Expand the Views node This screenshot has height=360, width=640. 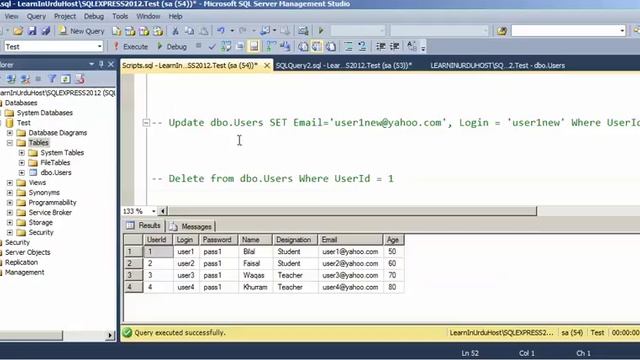click(x=10, y=182)
